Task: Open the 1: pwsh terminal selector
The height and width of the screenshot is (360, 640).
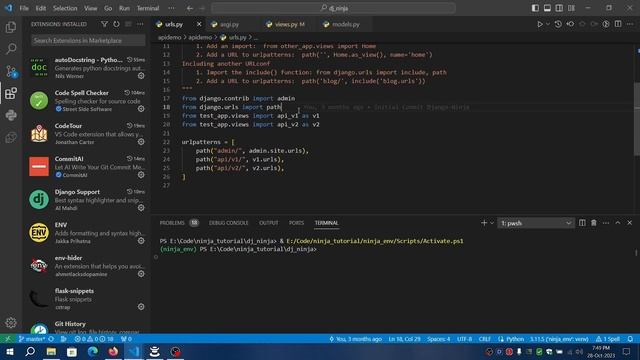Action: click(536, 223)
